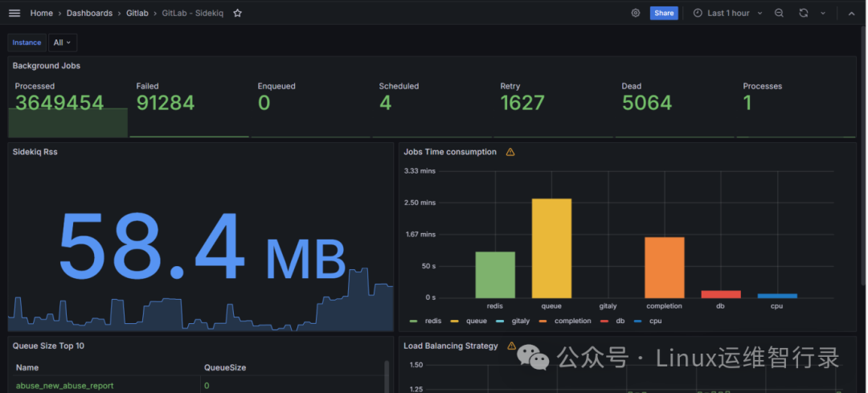The width and height of the screenshot is (868, 393).
Task: Click the Share button
Action: point(664,13)
